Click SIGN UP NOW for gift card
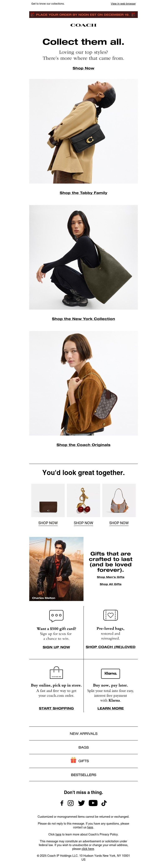The image size is (167, 868). point(56,647)
